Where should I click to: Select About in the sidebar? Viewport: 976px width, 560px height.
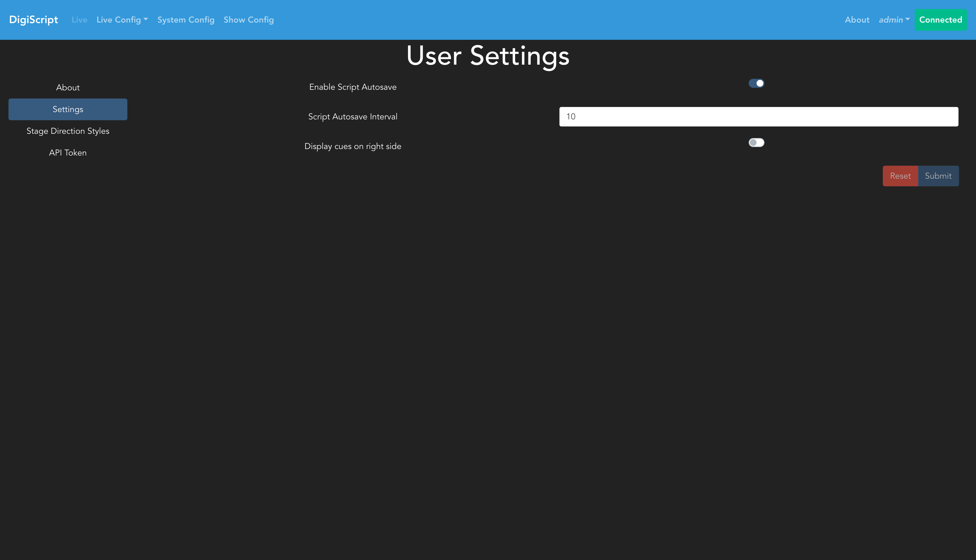pyautogui.click(x=68, y=88)
